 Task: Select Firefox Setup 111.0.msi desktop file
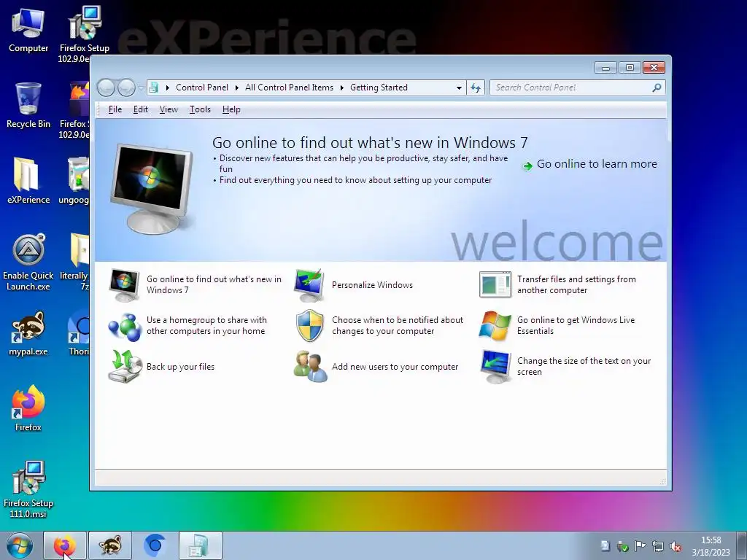28,489
